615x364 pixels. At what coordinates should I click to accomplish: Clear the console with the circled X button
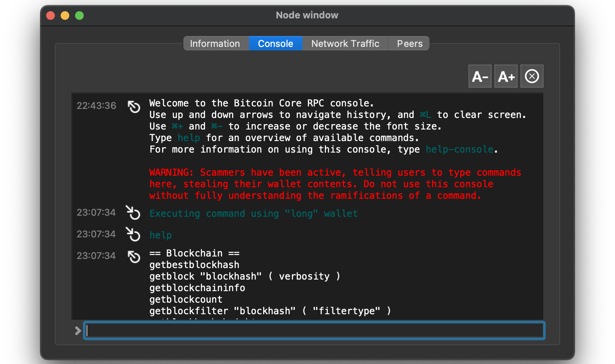coord(532,76)
